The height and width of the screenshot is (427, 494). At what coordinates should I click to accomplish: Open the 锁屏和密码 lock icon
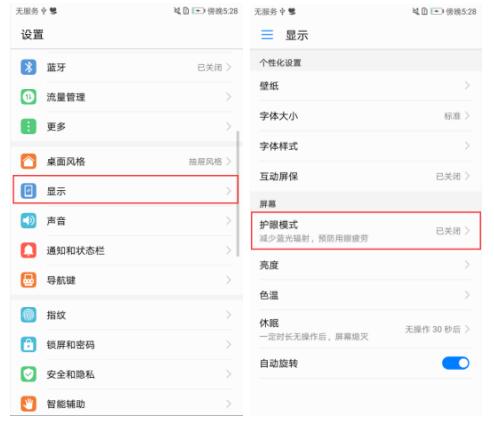click(28, 345)
